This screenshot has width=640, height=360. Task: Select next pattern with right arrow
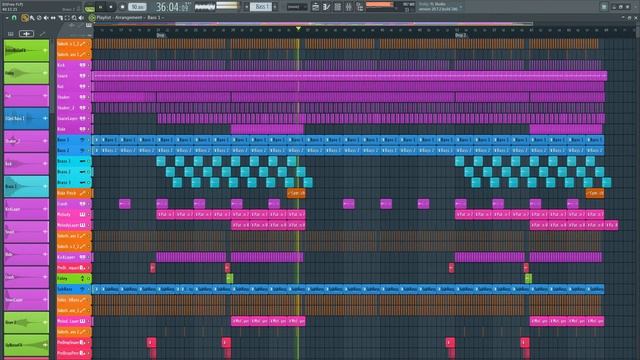pyautogui.click(x=275, y=7)
